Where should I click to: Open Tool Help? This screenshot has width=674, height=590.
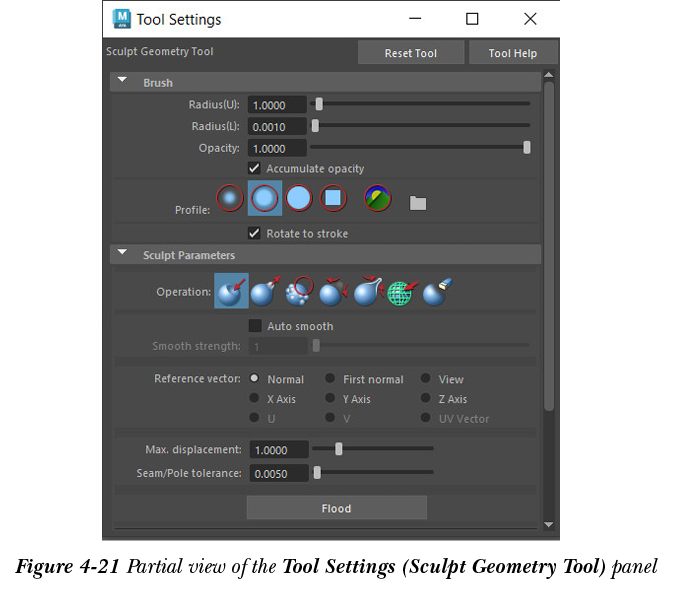(512, 54)
